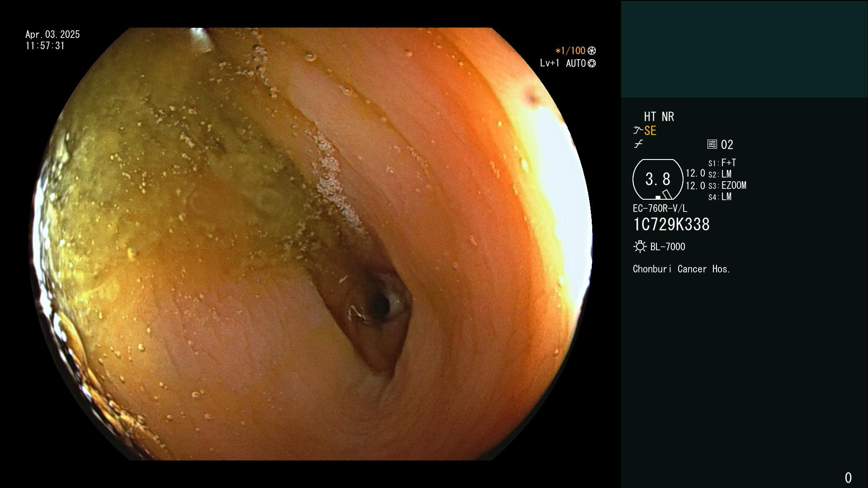Click the light source lamp icon
The image size is (868, 488).
point(640,247)
